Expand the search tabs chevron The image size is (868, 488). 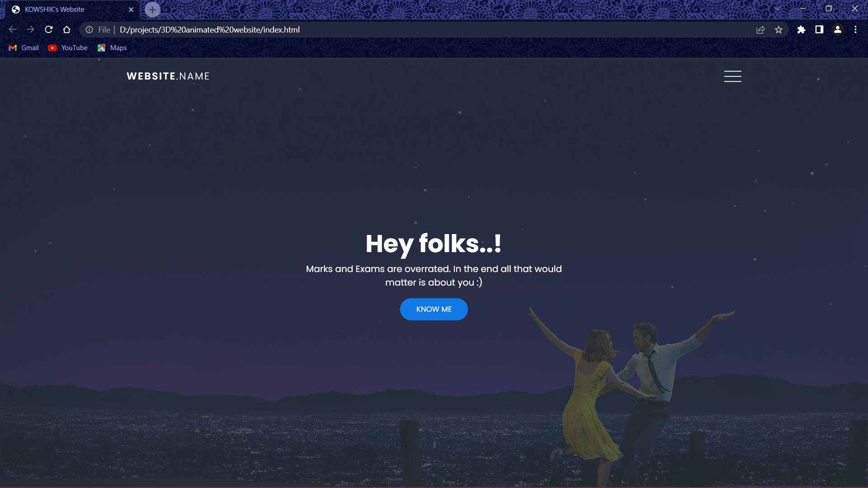[x=777, y=8]
